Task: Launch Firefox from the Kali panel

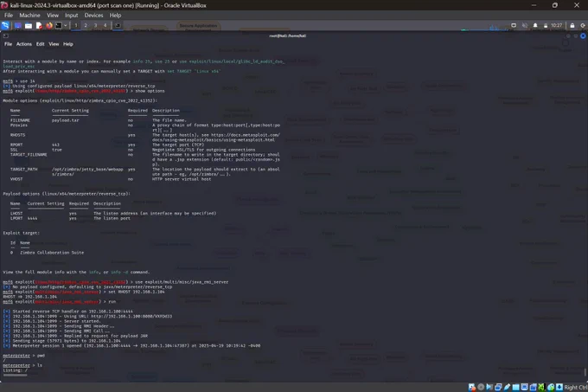Action: click(x=49, y=25)
